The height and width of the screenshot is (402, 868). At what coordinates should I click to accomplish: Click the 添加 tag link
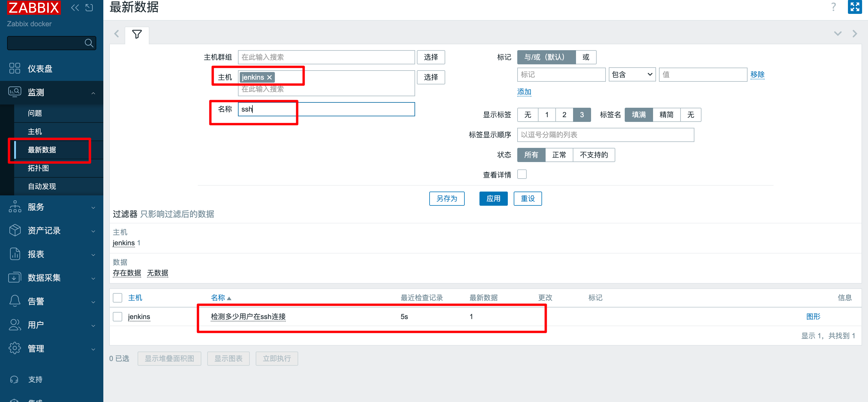point(524,92)
